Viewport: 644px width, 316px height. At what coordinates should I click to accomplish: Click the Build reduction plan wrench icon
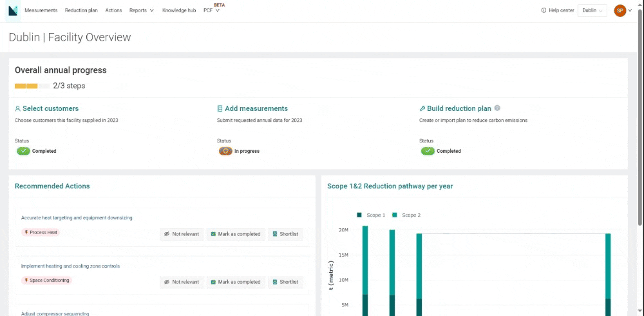click(422, 109)
